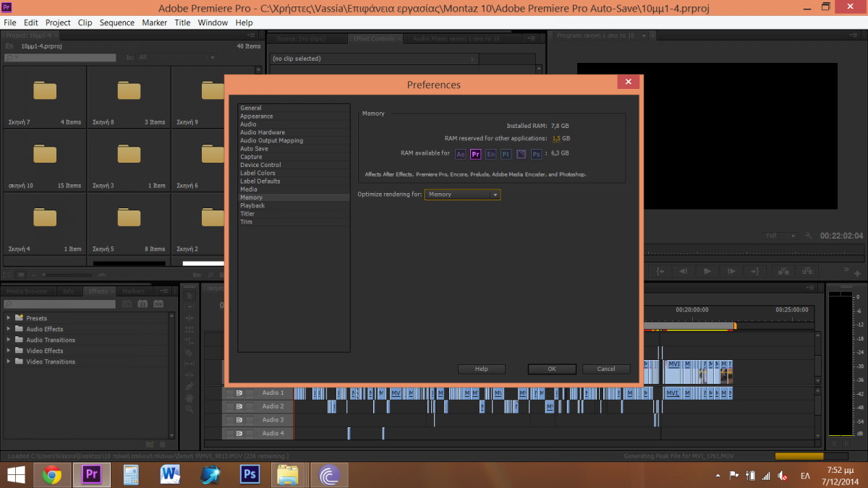Screen dimensions: 868x488
Task: Click the Adobe Media Encoder icon in Memory
Action: click(x=521, y=154)
